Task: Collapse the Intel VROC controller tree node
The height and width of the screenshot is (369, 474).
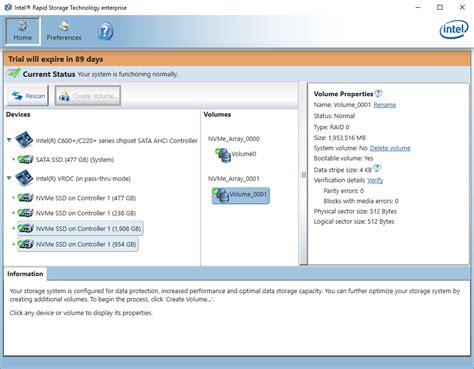Action: (x=9, y=178)
